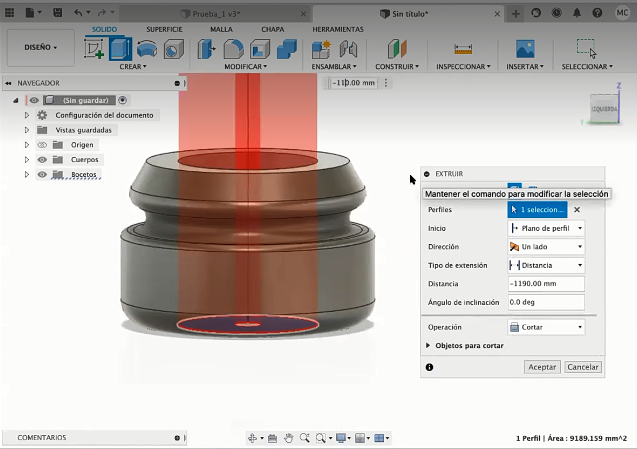637x449 pixels.
Task: Select the Orbit tool in the navigation bar
Action: [x=252, y=438]
